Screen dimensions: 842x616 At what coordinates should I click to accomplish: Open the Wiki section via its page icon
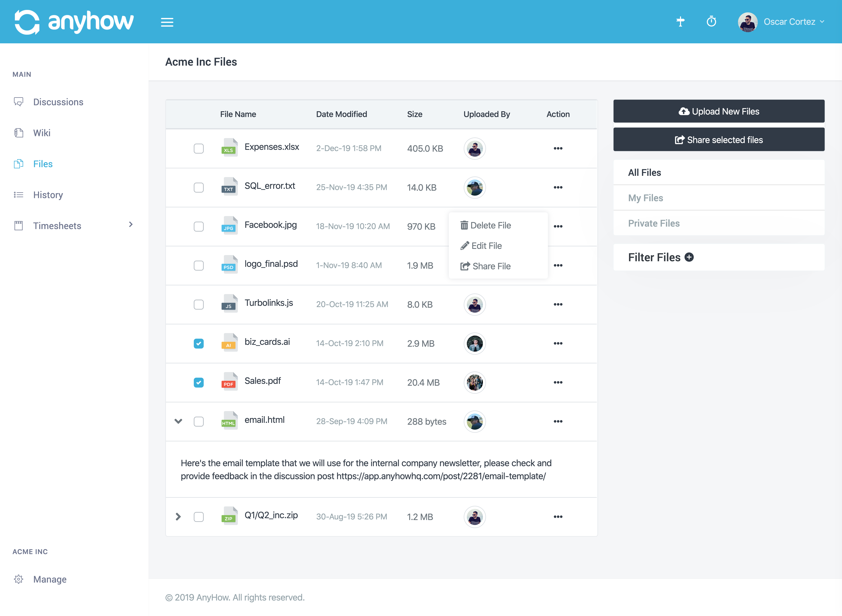pos(19,133)
